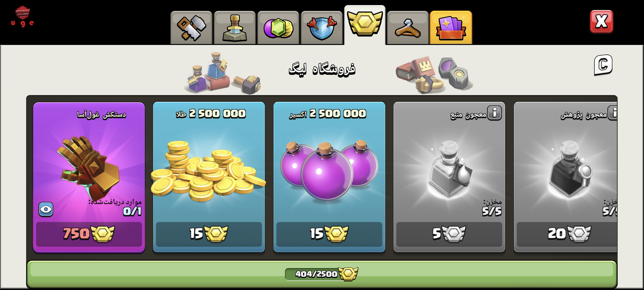The width and height of the screenshot is (644, 290).
Task: Select the purple elixir flasks image
Action: pos(329,170)
